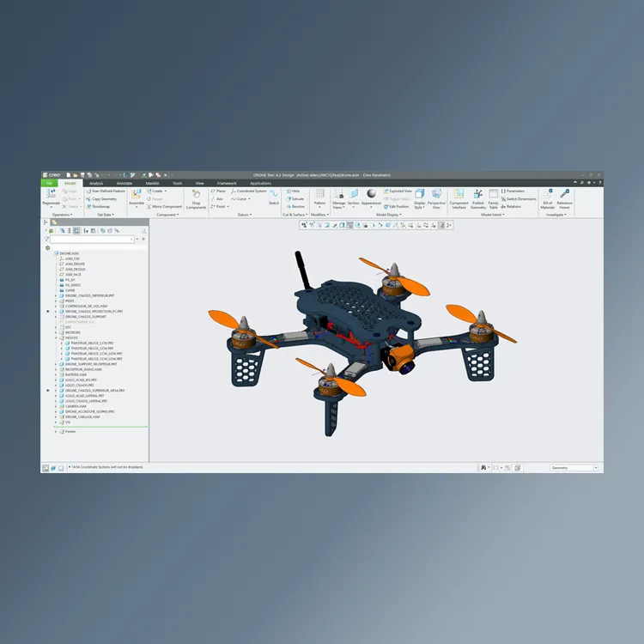The width and height of the screenshot is (644, 644).
Task: Collapse the HELICES tree node
Action: [x=57, y=337]
